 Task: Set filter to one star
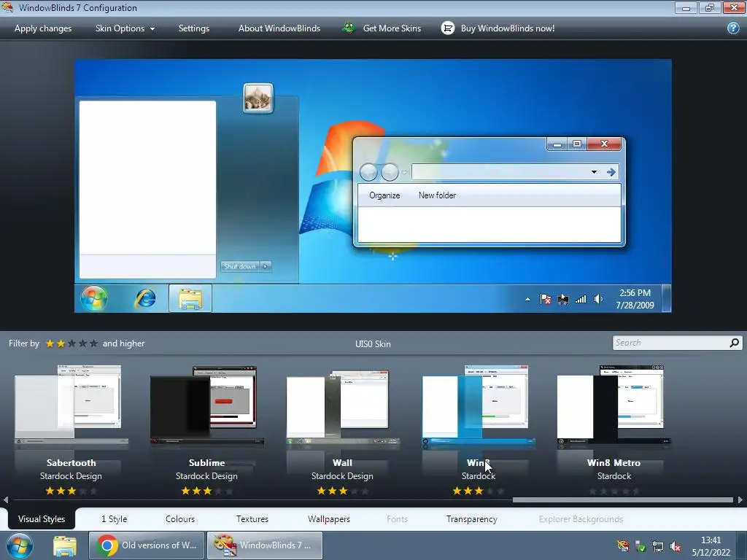click(x=50, y=343)
